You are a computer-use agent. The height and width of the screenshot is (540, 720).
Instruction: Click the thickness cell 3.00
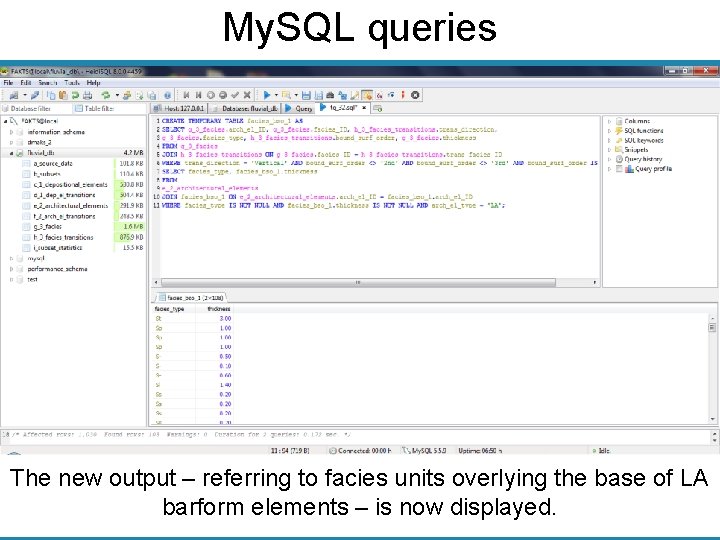214,318
